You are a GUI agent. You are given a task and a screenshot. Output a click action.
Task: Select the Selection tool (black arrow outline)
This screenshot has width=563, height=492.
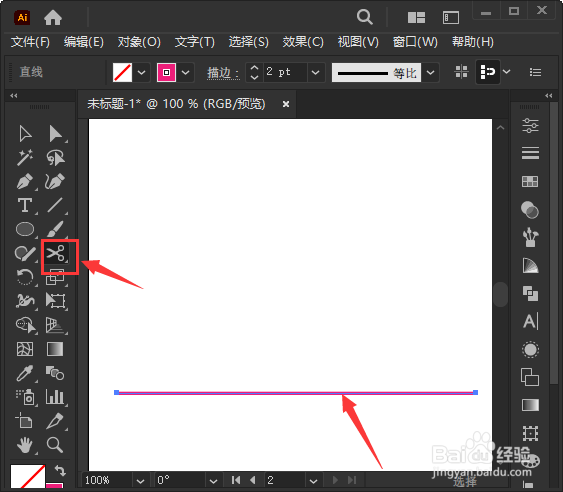(x=25, y=134)
